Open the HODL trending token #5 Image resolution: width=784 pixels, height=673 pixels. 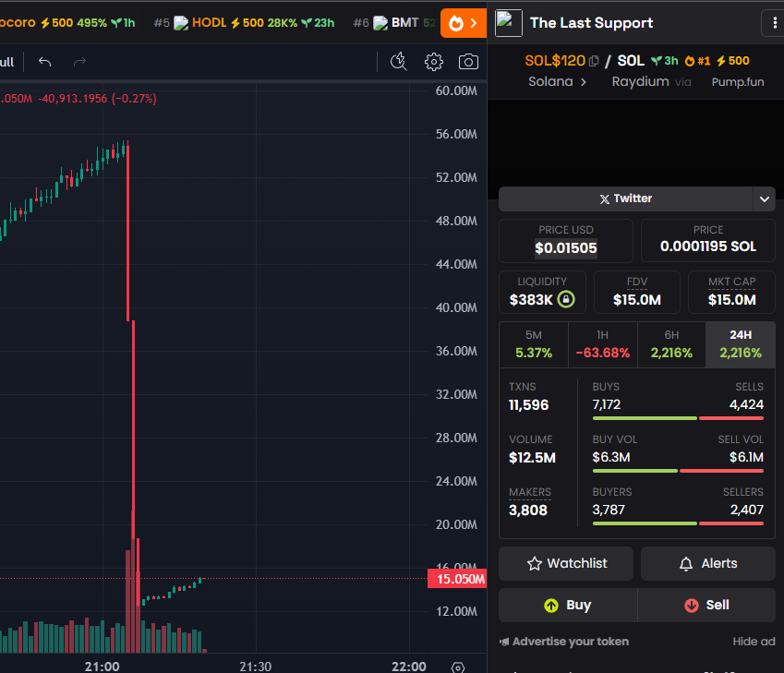(244, 23)
